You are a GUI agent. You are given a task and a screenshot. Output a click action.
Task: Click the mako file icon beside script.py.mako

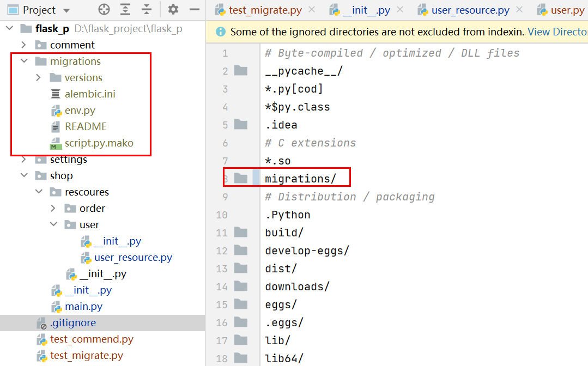(x=56, y=143)
